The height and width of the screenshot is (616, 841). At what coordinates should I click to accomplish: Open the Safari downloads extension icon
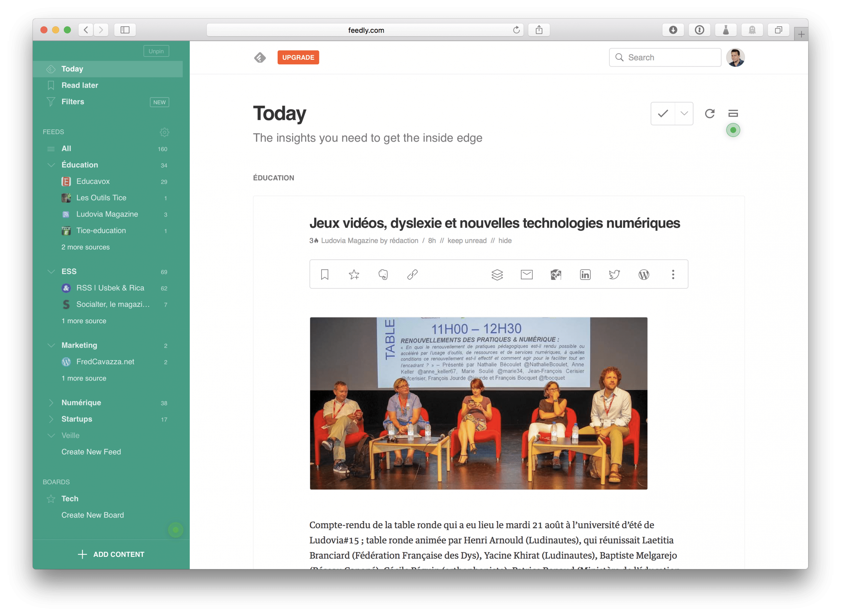pyautogui.click(x=673, y=30)
